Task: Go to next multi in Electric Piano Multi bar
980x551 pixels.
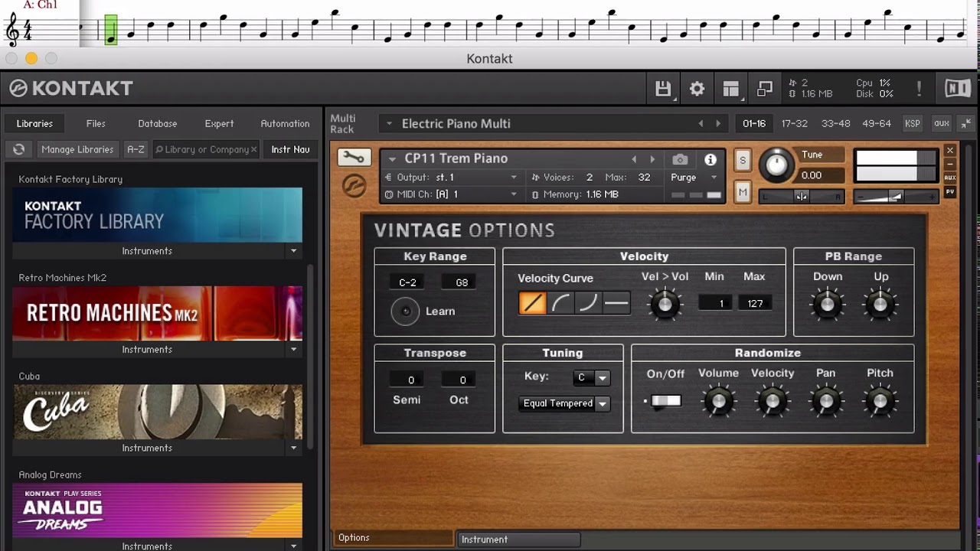Action: (718, 123)
